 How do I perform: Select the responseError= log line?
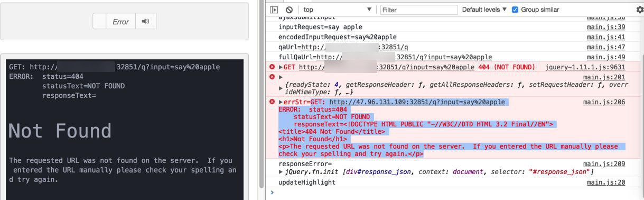[x=305, y=164]
